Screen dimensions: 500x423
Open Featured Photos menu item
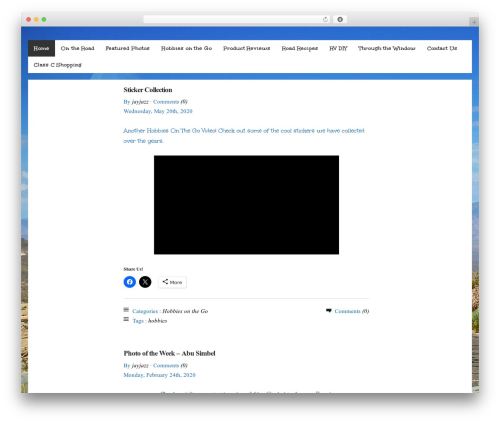point(127,48)
